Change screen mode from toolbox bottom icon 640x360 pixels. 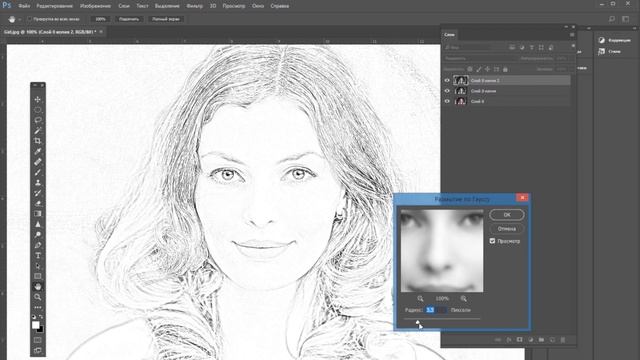tap(38, 350)
